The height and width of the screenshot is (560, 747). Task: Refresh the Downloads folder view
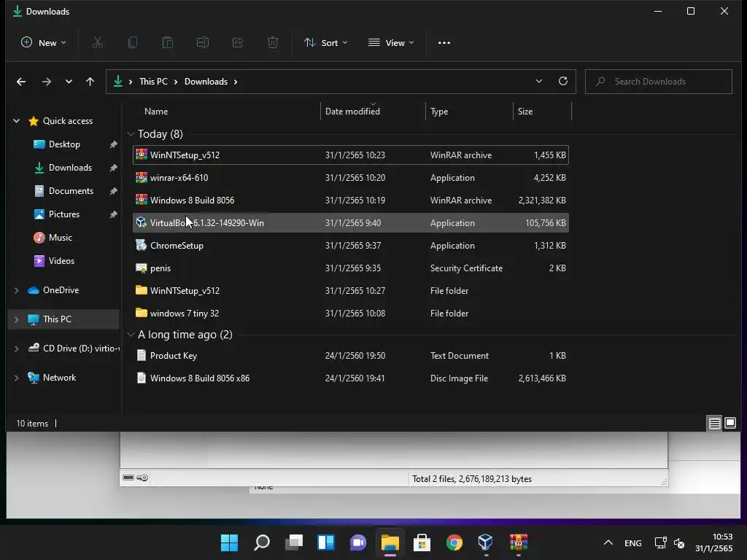562,82
